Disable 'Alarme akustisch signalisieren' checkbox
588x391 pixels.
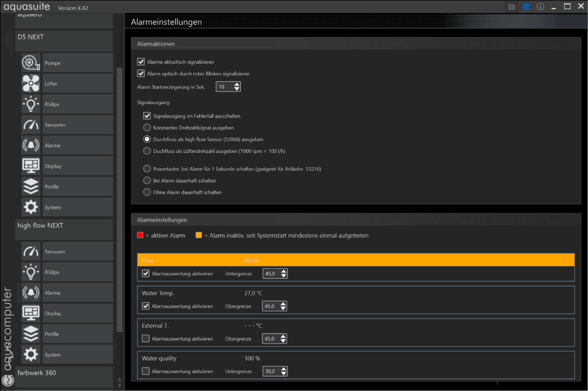(x=141, y=62)
